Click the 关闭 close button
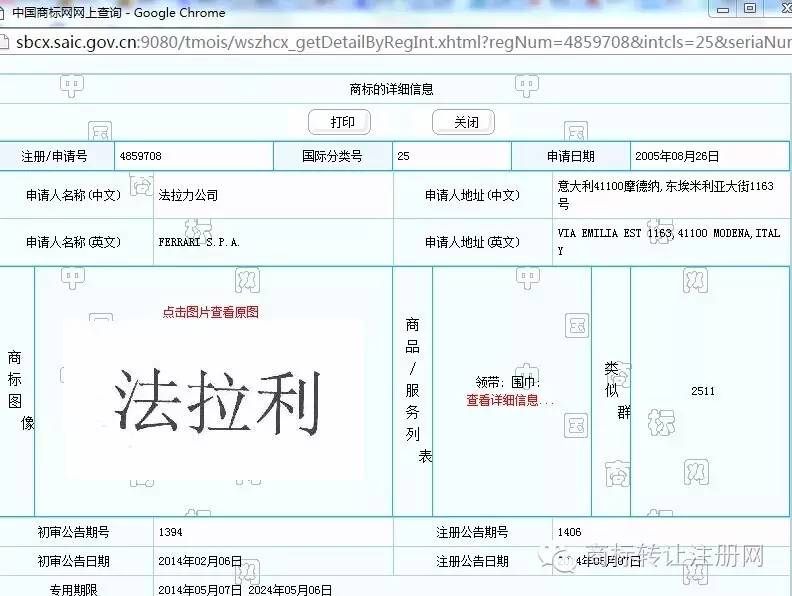Viewport: 792px width, 596px height. [463, 122]
